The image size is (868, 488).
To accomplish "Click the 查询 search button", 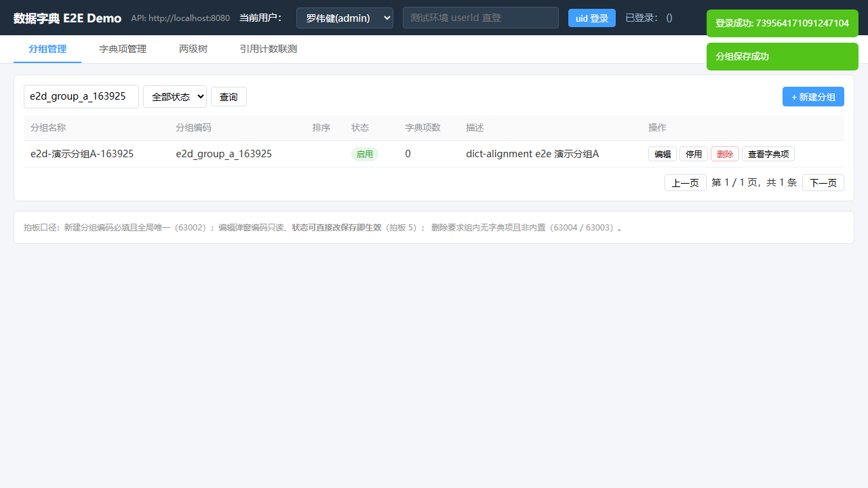I will click(x=229, y=97).
